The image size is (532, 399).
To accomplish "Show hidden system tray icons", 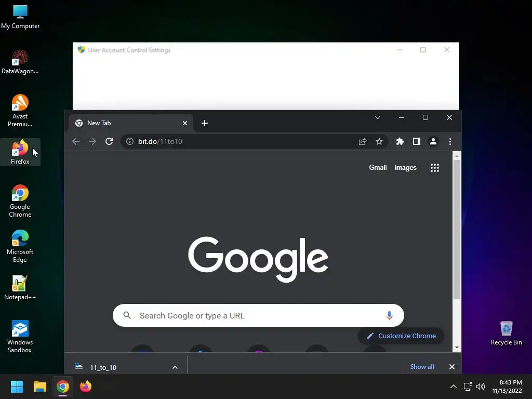I will click(x=453, y=387).
